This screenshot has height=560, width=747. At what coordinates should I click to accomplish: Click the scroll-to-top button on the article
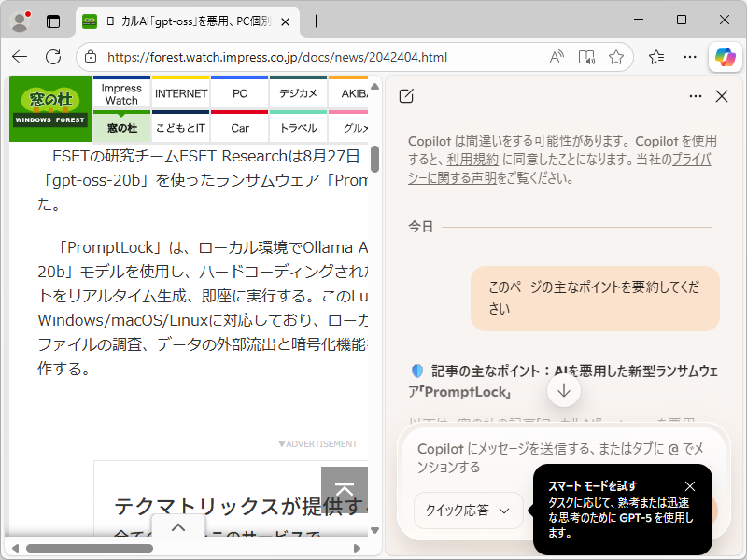coord(345,489)
